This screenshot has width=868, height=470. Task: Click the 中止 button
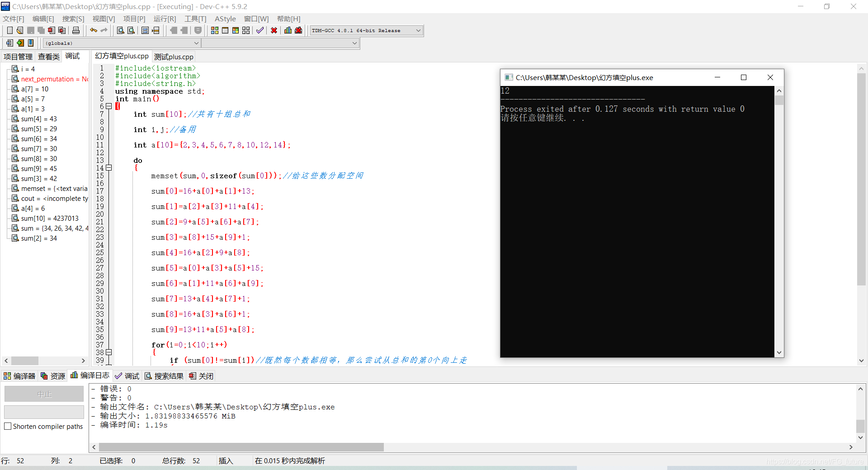pyautogui.click(x=44, y=394)
